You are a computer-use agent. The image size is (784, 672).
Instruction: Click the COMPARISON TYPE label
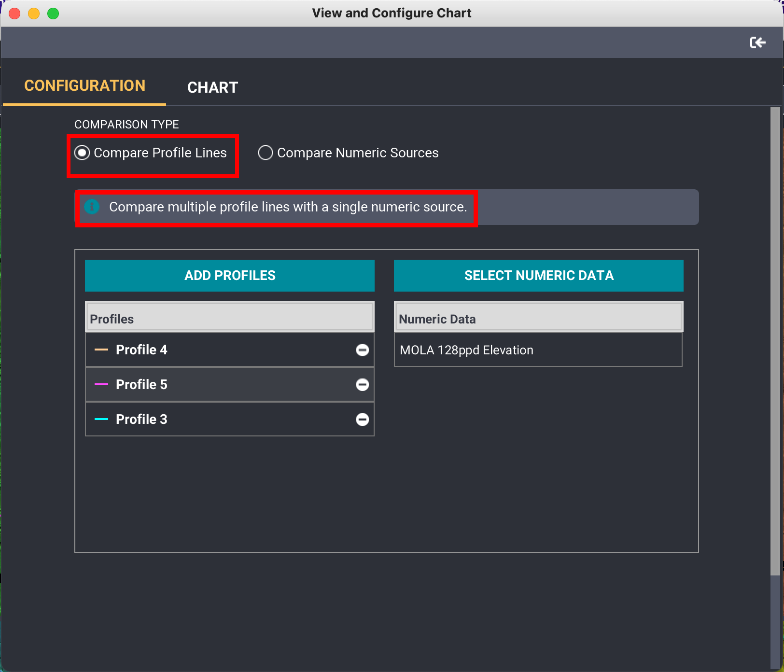tap(126, 125)
